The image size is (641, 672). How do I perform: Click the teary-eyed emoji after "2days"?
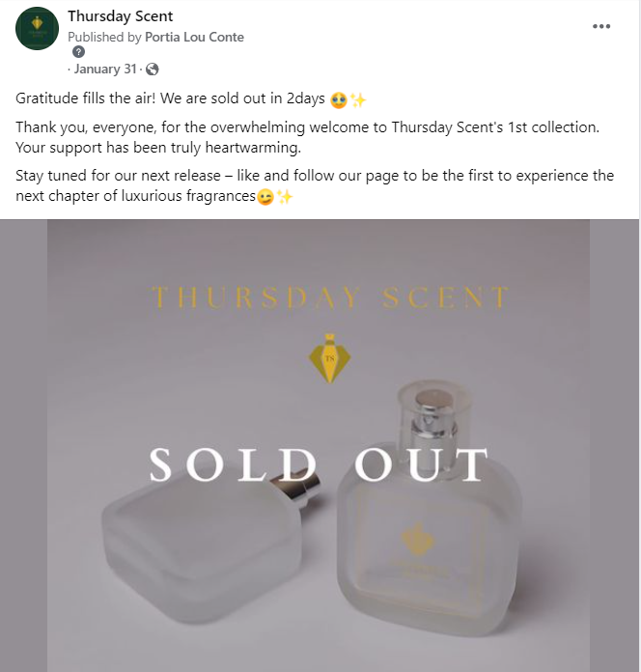click(x=338, y=99)
